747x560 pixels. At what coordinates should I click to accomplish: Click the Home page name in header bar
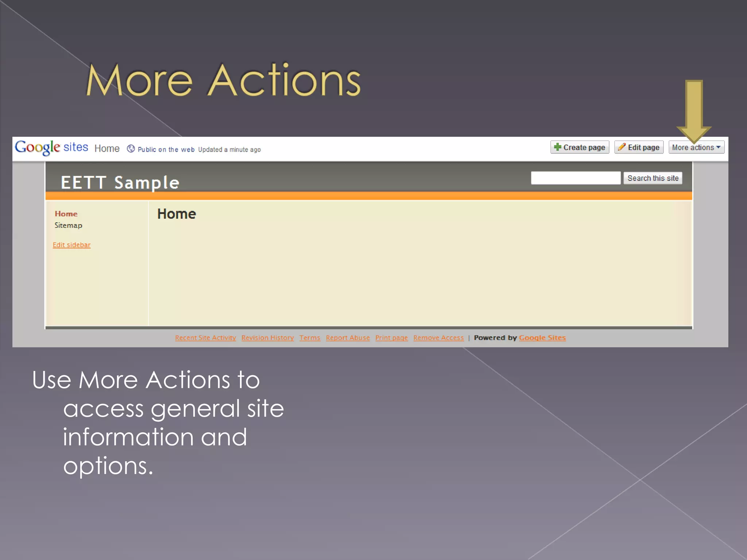click(x=107, y=148)
